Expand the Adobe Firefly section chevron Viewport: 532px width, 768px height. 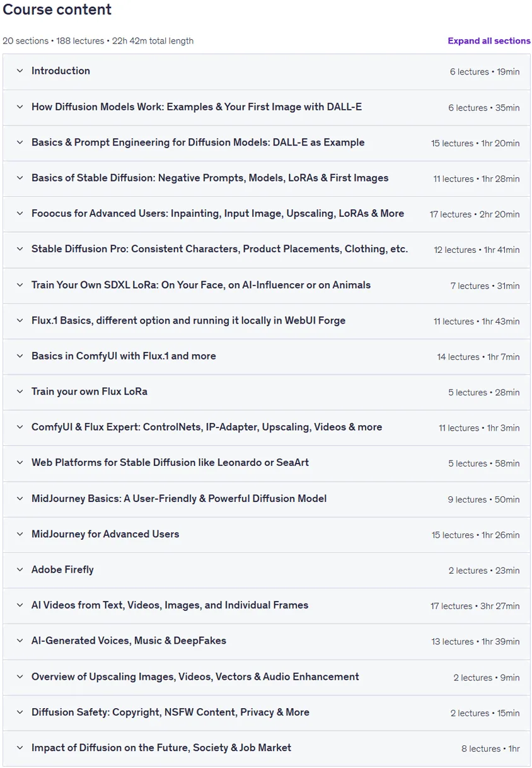(x=20, y=570)
